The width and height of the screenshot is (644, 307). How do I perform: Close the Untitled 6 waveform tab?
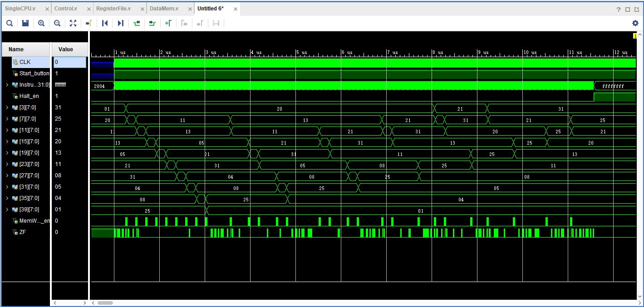[235, 8]
